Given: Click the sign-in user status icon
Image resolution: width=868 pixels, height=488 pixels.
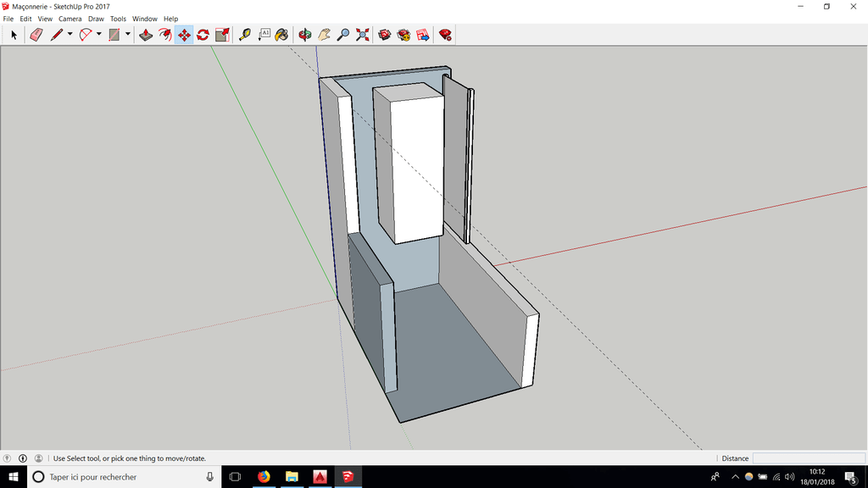Looking at the screenshot, I should 39,458.
